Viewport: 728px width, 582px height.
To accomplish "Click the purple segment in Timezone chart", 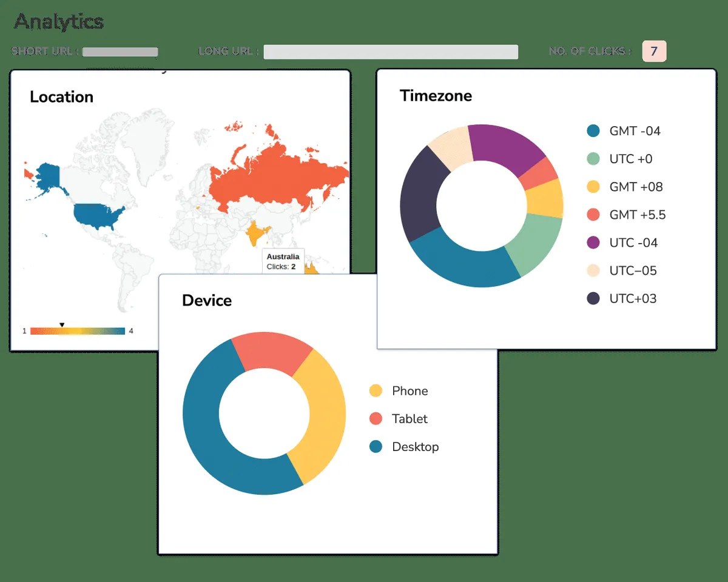I will coord(504,145).
